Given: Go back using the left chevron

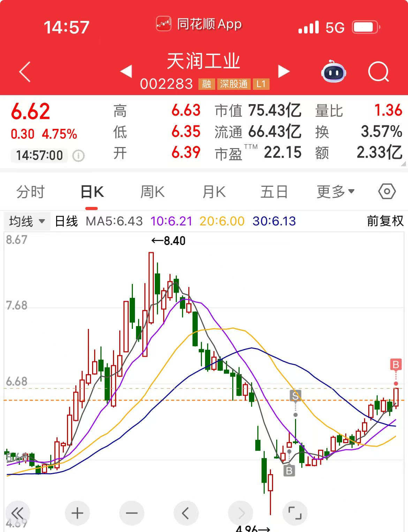Looking at the screenshot, I should [25, 72].
